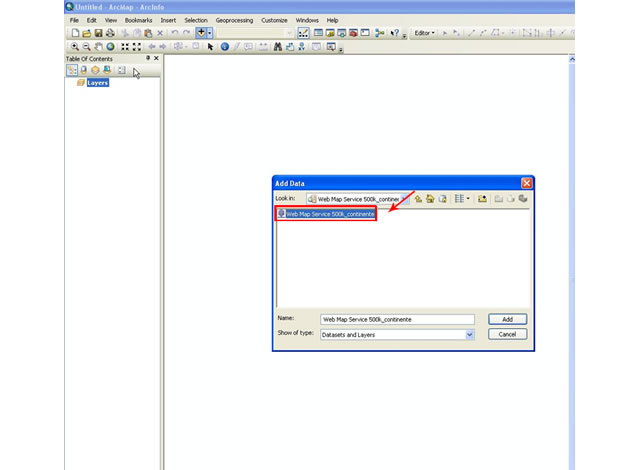638x470 pixels.
Task: Open the View menu
Action: 111,20
